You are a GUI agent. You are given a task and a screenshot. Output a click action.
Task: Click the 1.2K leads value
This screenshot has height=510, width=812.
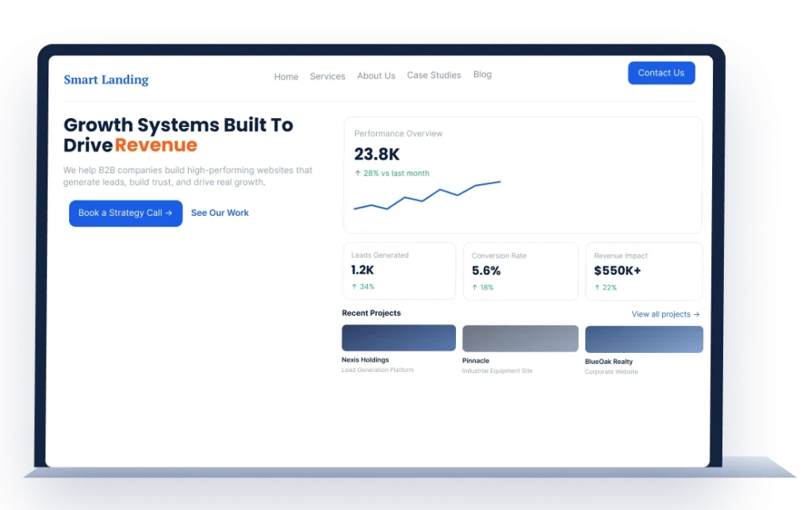pyautogui.click(x=362, y=270)
